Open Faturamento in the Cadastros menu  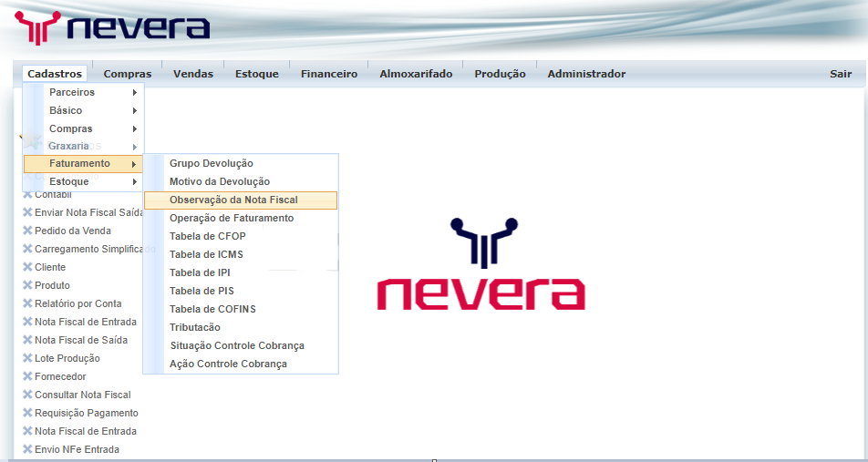pyautogui.click(x=83, y=164)
